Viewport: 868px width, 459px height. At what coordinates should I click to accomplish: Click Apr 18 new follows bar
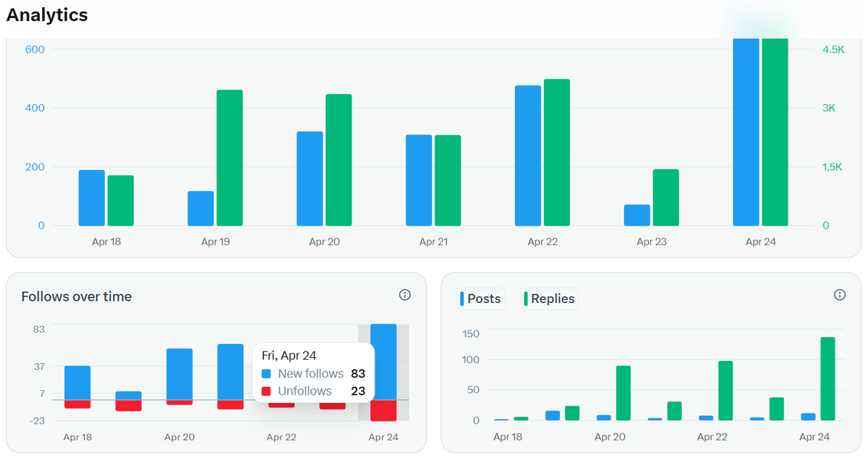77,382
